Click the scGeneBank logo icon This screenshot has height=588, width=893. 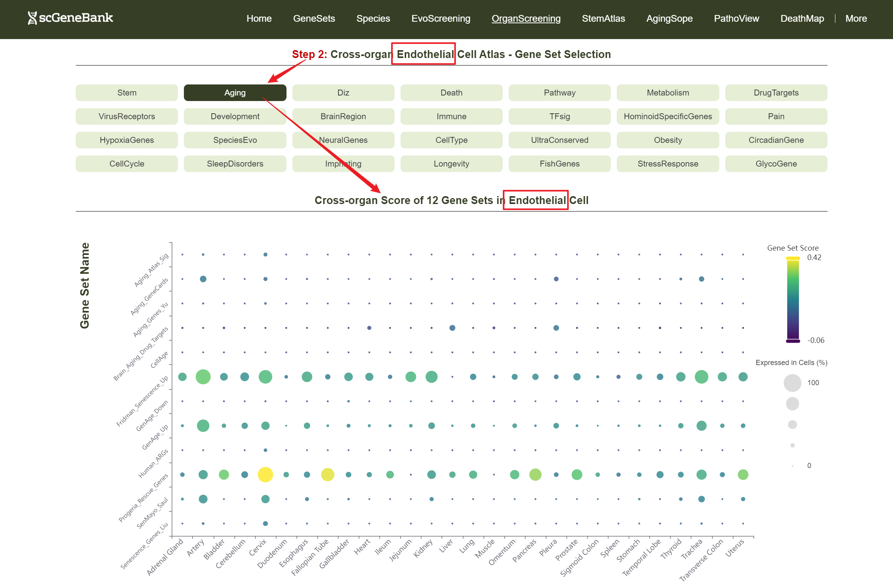(x=32, y=18)
